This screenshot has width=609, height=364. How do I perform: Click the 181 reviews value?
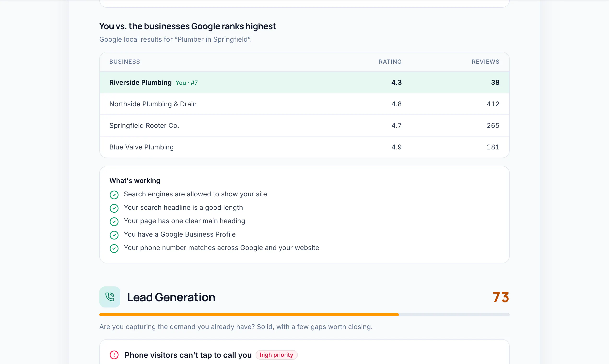493,147
